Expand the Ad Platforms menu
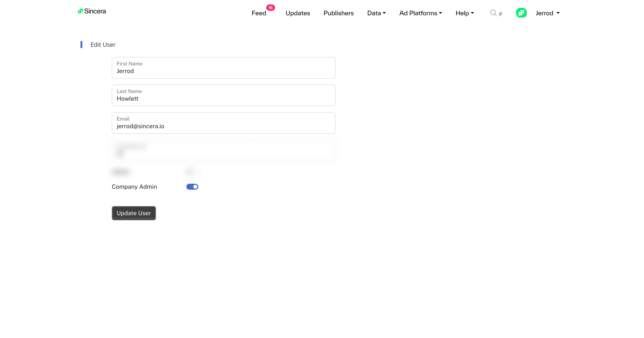Viewport: 644px width, 338px height. click(x=420, y=13)
